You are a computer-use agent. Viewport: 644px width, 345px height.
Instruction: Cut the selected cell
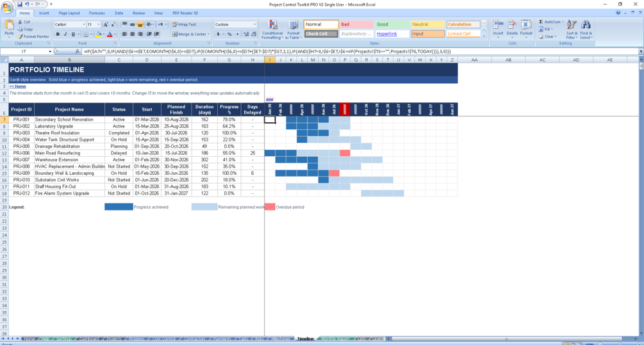point(24,22)
